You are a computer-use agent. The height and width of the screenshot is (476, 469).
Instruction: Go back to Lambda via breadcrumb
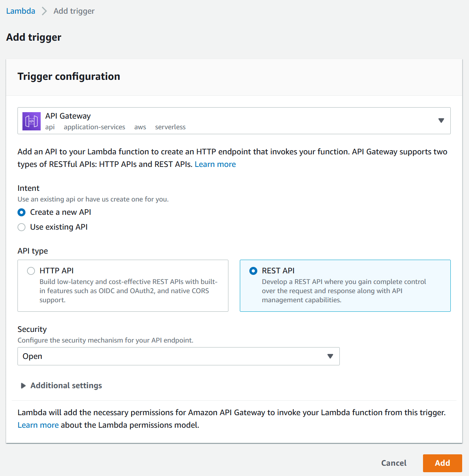click(x=21, y=11)
